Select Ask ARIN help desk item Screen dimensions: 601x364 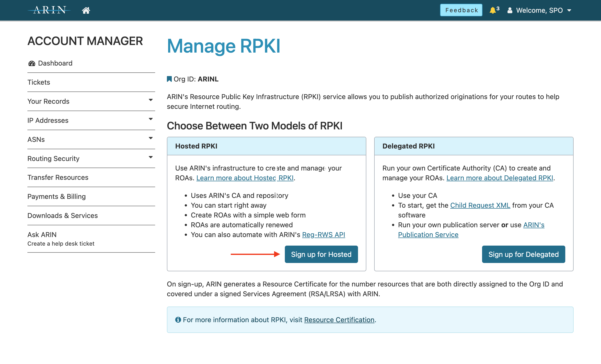91,239
